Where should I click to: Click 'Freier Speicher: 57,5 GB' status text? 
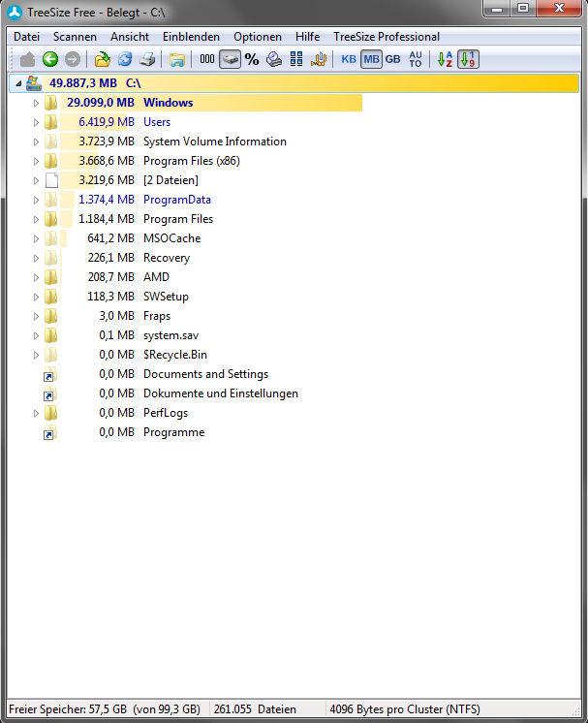click(68, 708)
